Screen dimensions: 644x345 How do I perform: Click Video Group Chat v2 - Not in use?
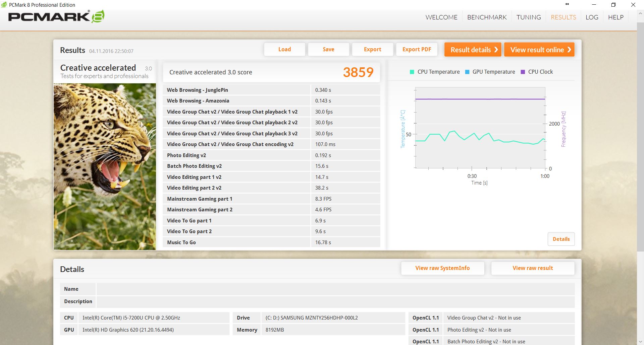(x=484, y=318)
